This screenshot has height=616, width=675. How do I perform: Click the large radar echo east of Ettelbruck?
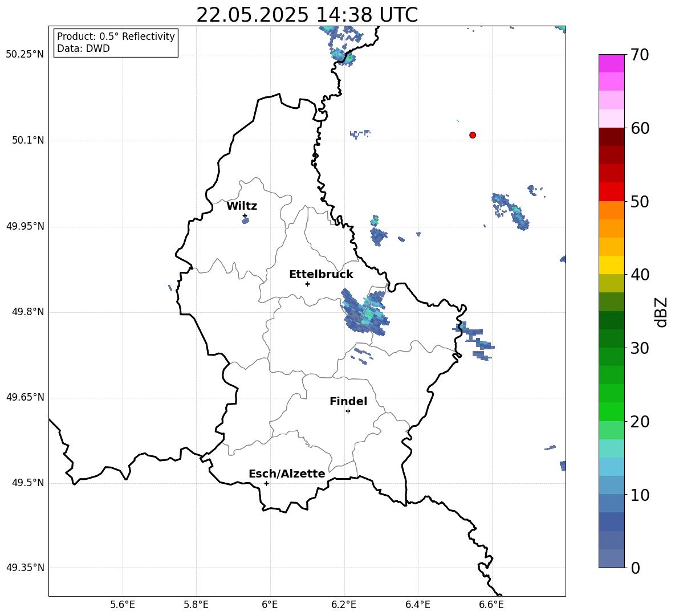[365, 313]
